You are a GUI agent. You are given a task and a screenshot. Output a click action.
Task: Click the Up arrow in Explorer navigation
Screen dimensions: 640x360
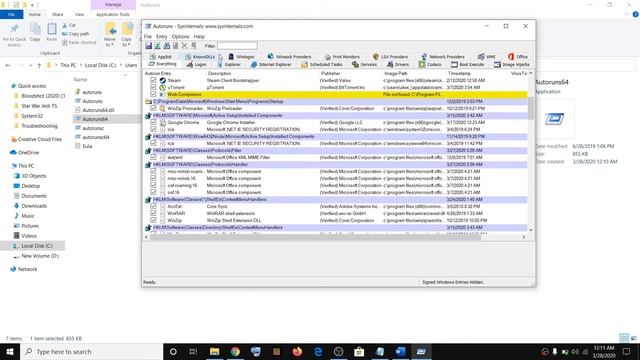point(39,65)
